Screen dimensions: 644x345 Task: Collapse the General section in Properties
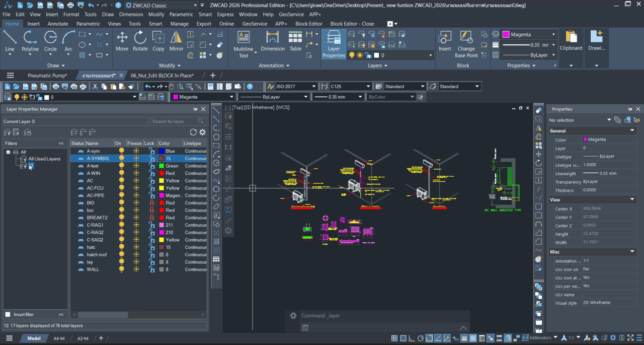coord(632,130)
